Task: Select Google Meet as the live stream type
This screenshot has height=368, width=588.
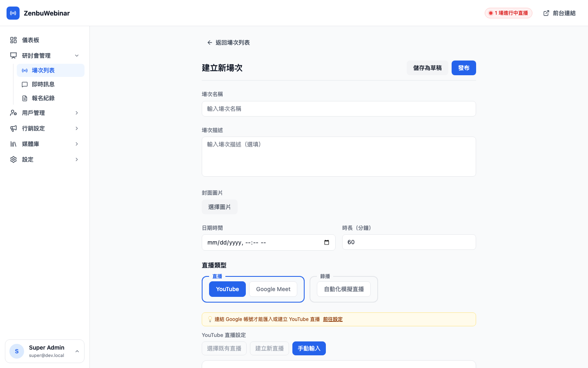Action: point(273,289)
